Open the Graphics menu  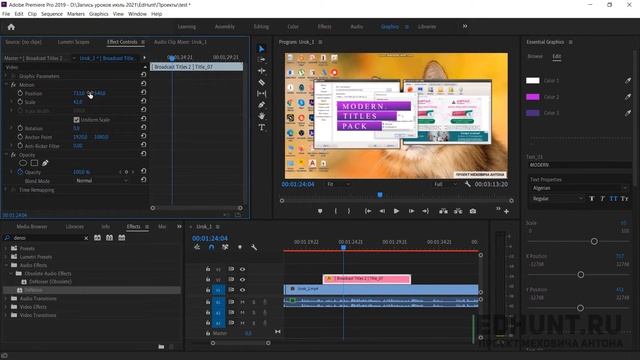click(x=99, y=14)
